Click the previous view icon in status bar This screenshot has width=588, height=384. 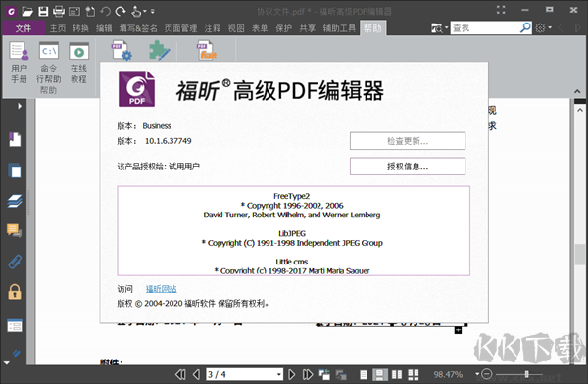point(324,374)
